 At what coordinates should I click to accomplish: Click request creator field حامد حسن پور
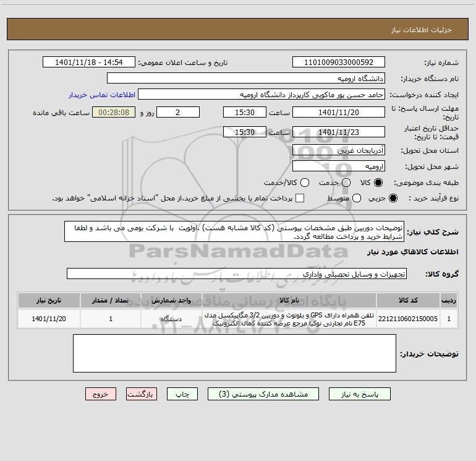pos(261,94)
